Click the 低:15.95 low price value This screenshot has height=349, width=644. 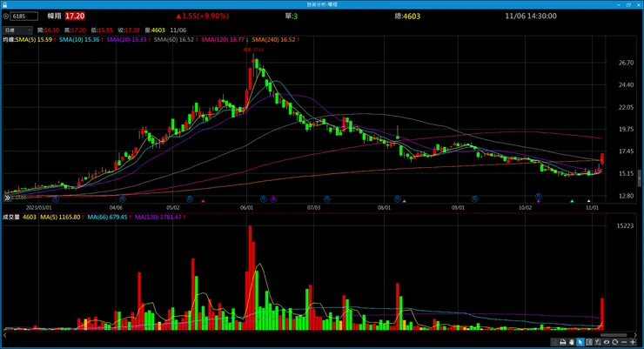102,30
